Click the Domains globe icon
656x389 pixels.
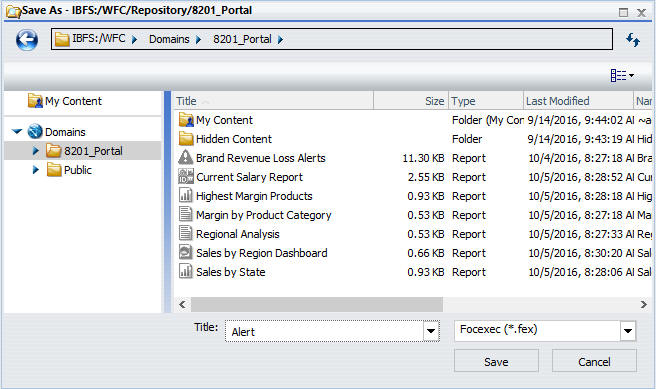(x=35, y=131)
